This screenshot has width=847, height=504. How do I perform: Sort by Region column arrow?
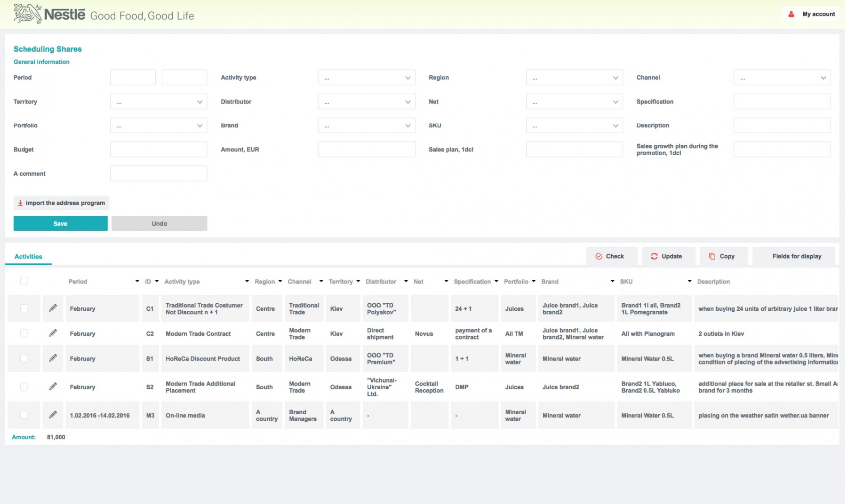click(280, 281)
